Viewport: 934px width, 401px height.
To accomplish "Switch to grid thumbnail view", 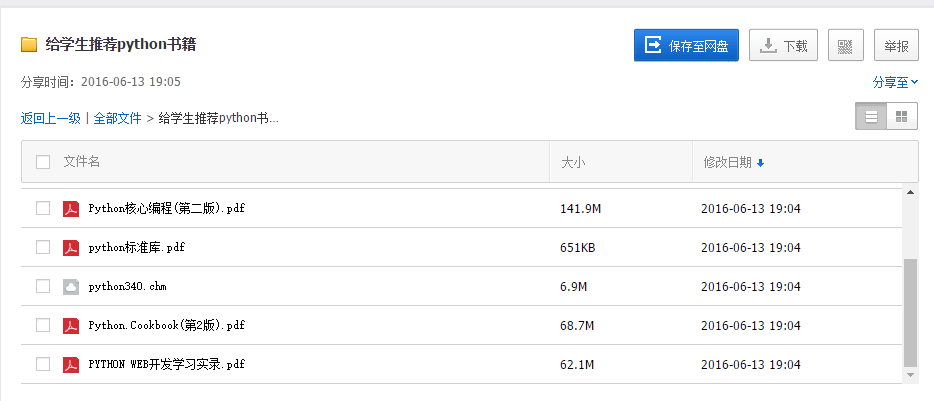I will pyautogui.click(x=901, y=117).
